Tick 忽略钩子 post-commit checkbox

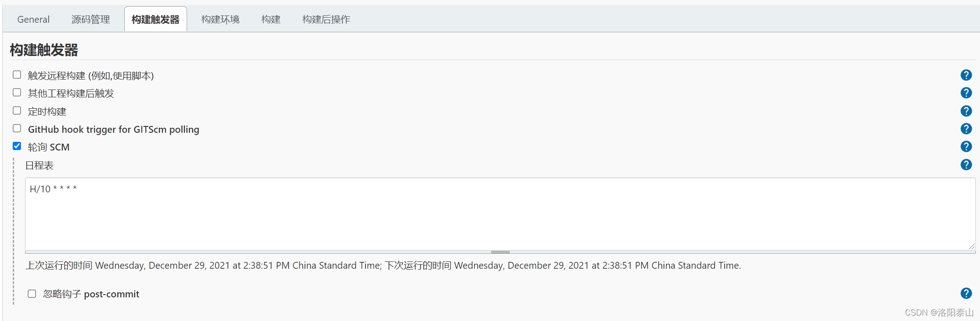32,294
